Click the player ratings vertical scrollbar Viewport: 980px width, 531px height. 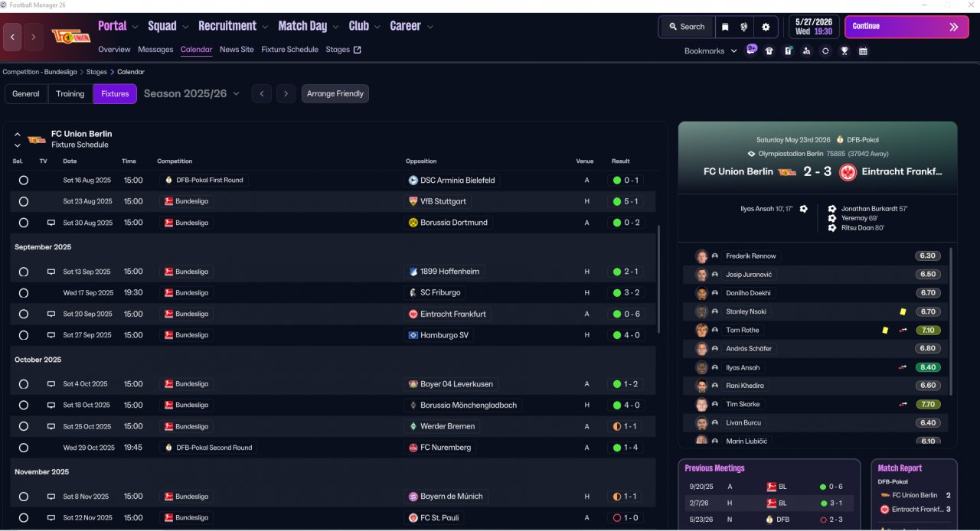(x=952, y=321)
